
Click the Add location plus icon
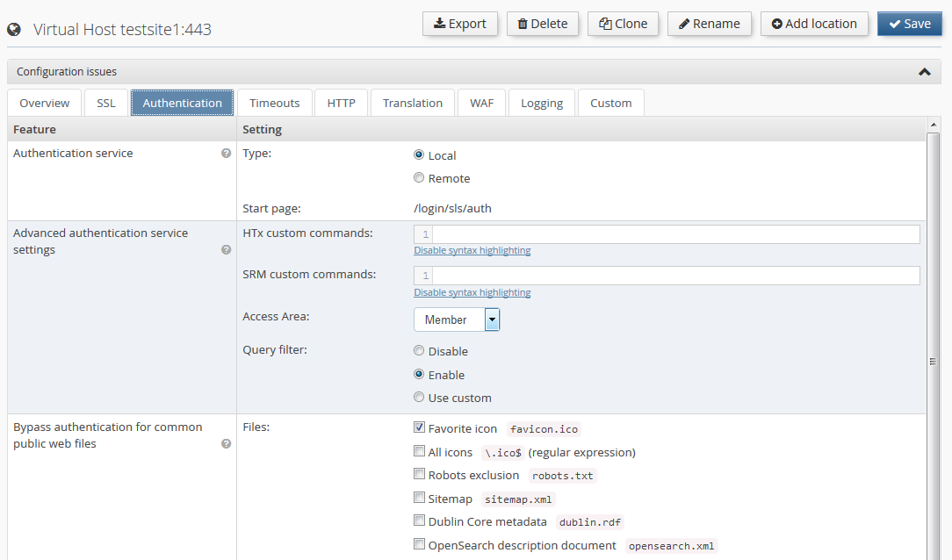[x=775, y=24]
